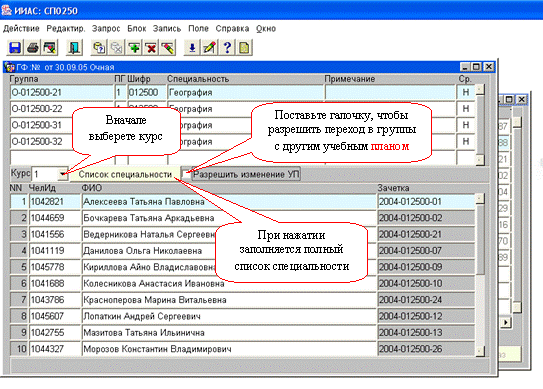Clear the record with the eraser icon

tap(168, 47)
